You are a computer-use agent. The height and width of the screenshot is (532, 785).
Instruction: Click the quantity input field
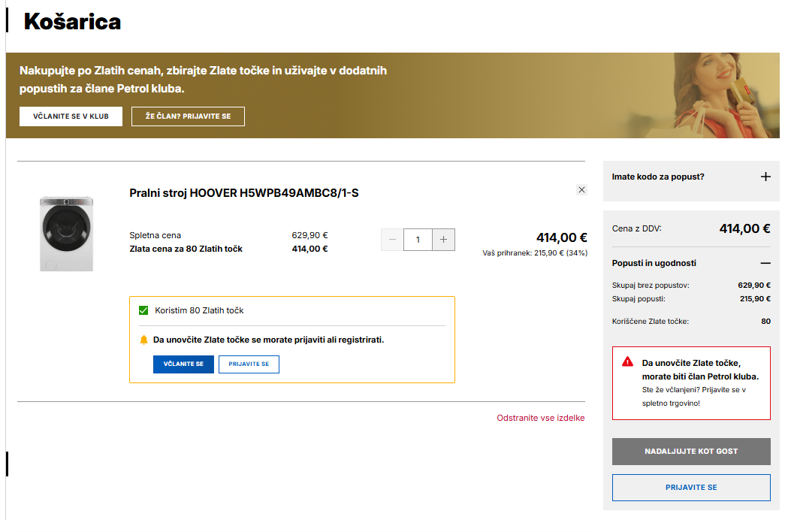click(418, 240)
